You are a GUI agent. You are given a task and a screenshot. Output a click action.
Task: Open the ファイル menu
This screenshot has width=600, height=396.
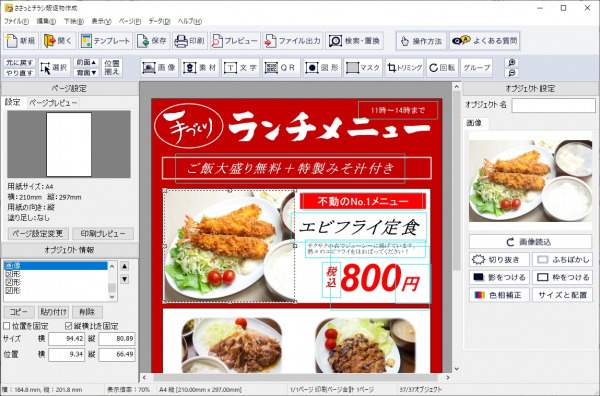[16, 21]
